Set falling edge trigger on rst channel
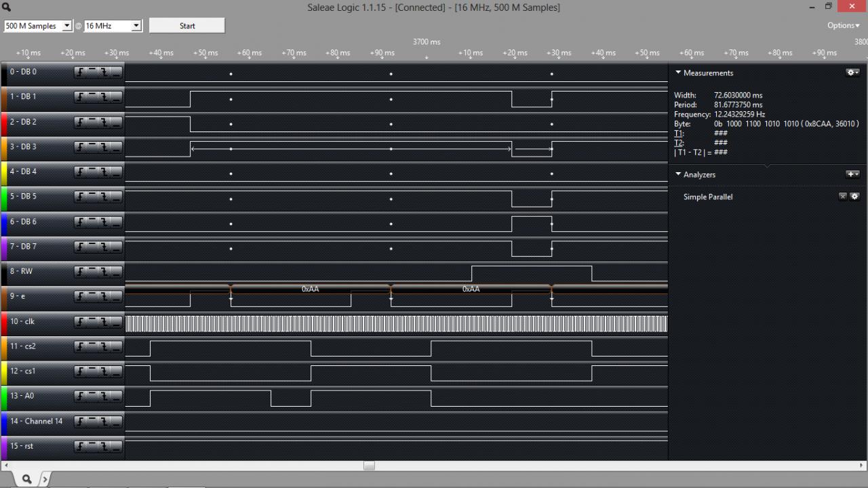 (x=105, y=447)
